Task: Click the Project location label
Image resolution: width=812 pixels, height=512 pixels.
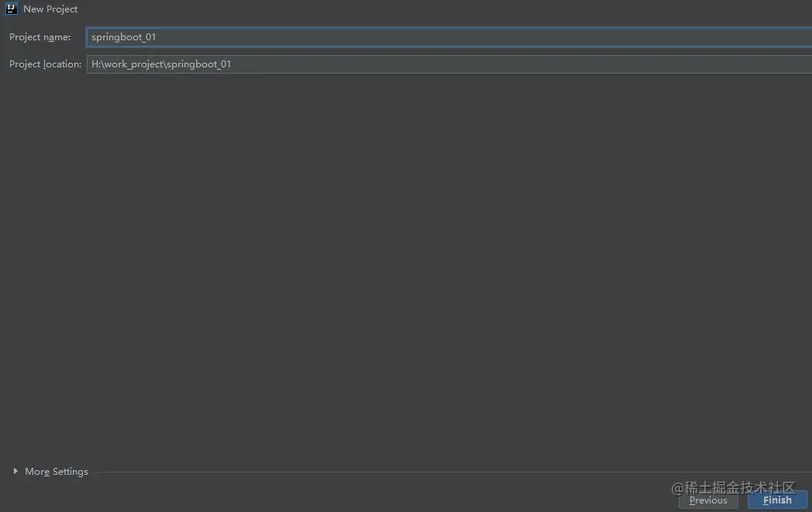Action: point(45,64)
